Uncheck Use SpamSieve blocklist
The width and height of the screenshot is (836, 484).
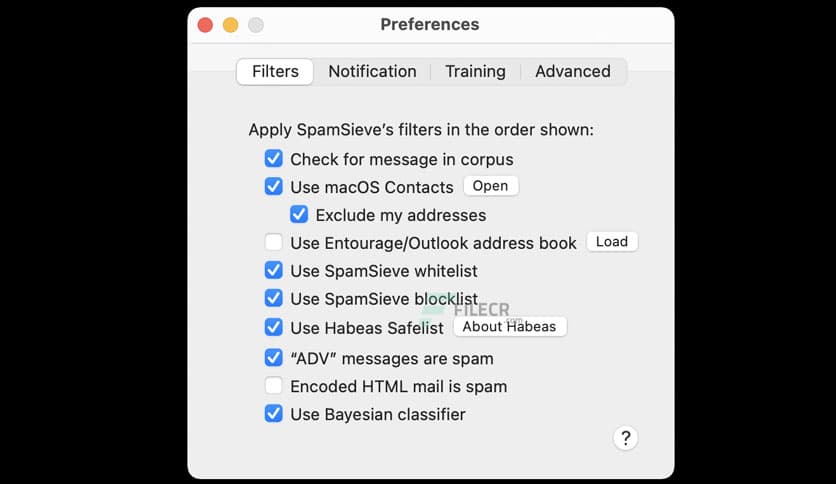tap(274, 298)
